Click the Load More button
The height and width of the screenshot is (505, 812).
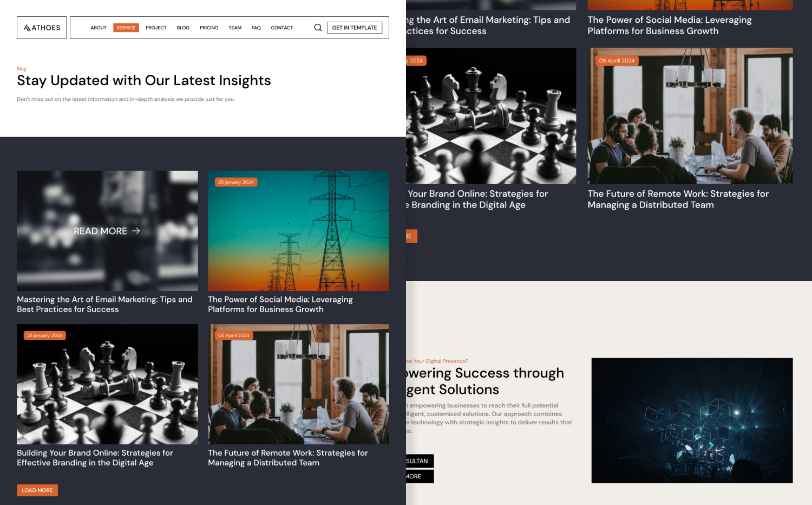click(37, 490)
